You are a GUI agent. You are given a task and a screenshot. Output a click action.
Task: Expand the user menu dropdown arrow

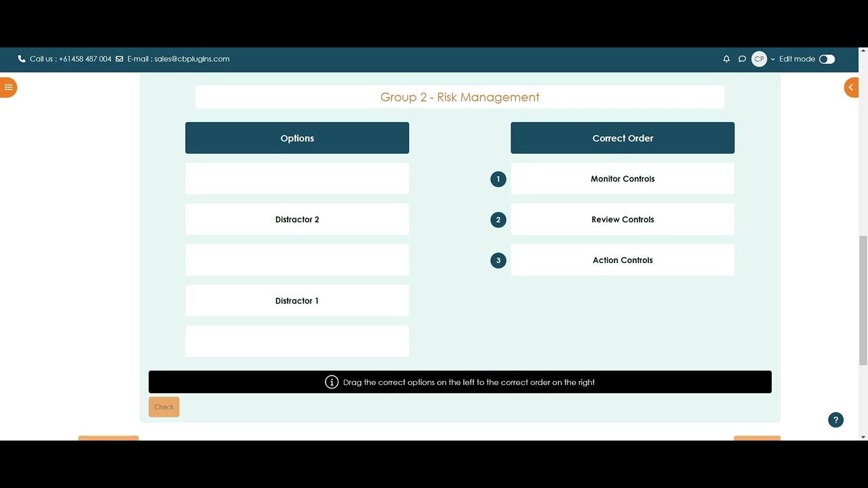click(x=772, y=60)
